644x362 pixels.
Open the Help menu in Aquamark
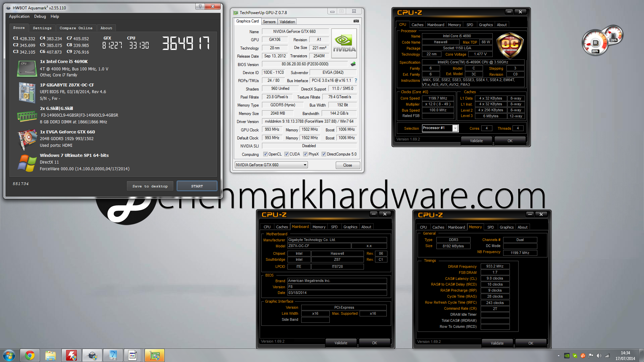click(x=55, y=16)
